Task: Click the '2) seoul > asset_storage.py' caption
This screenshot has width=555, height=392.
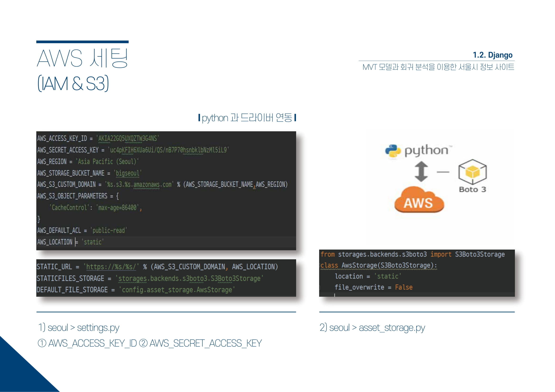Action: tap(372, 328)
